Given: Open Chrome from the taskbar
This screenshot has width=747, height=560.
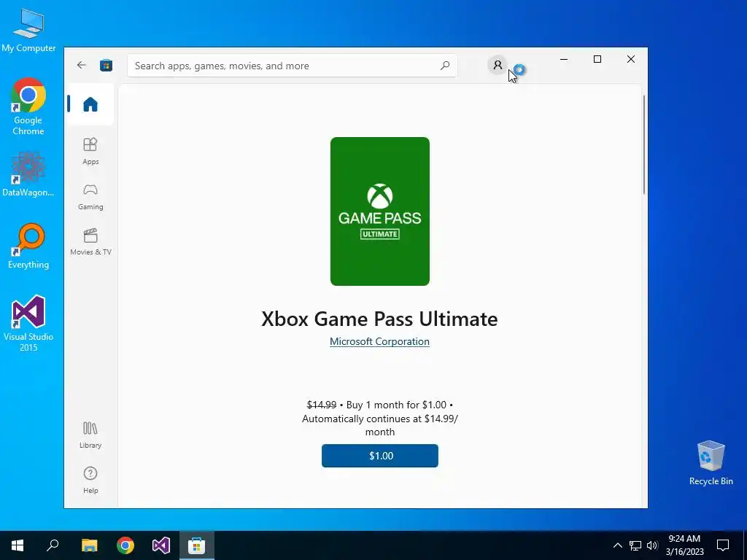Looking at the screenshot, I should point(125,545).
